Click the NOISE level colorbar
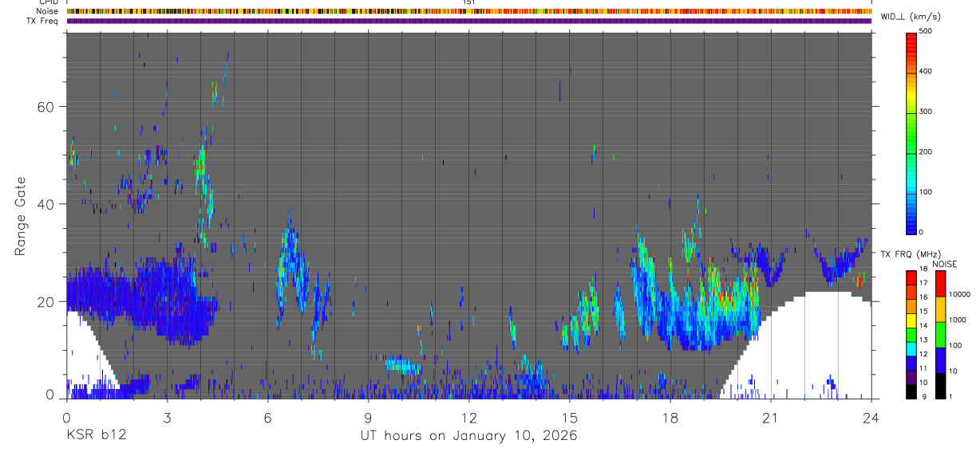This screenshot has height=452, width=980. pyautogui.click(x=940, y=335)
